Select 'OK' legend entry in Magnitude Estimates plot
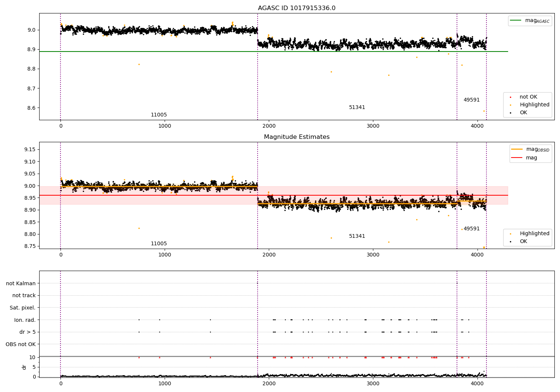Screen dimensions: 560x392 523,241
